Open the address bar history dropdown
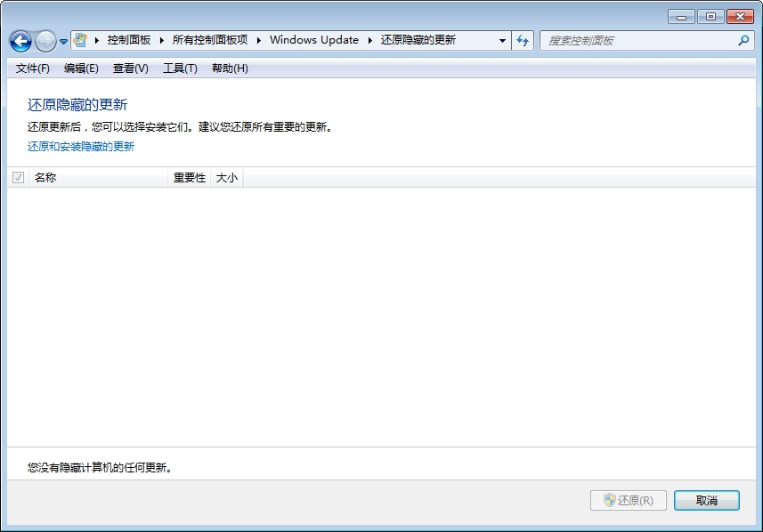This screenshot has height=532, width=763. tap(503, 41)
